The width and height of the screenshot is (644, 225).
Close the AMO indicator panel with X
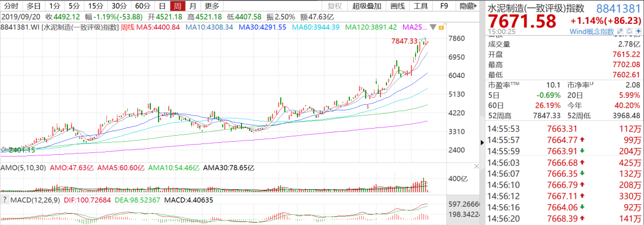pyautogui.click(x=476, y=167)
